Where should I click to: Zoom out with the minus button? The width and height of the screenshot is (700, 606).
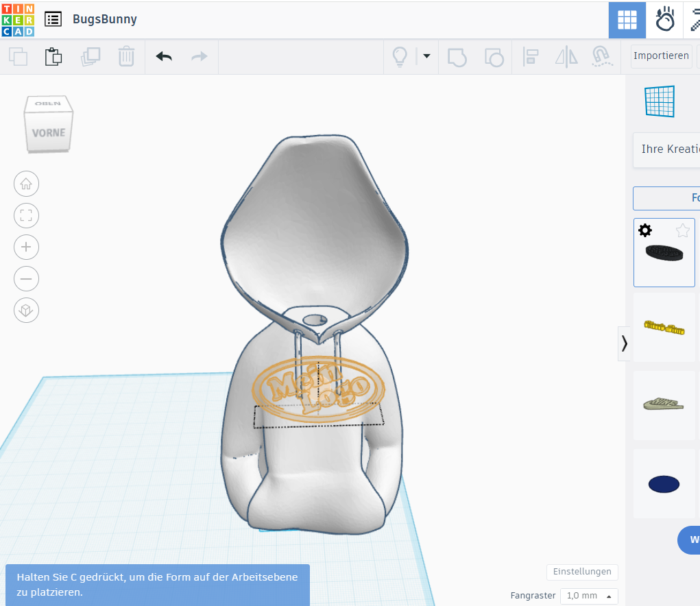[26, 279]
